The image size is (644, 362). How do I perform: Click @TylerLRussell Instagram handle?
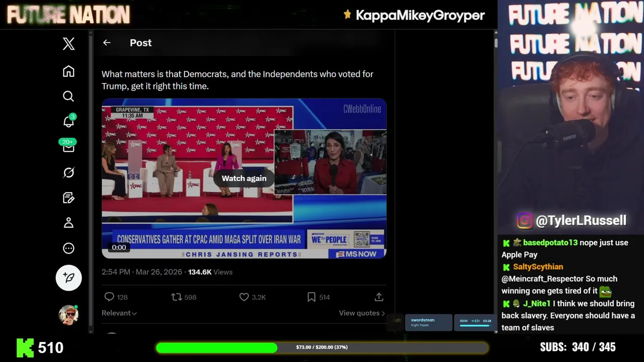pos(581,220)
